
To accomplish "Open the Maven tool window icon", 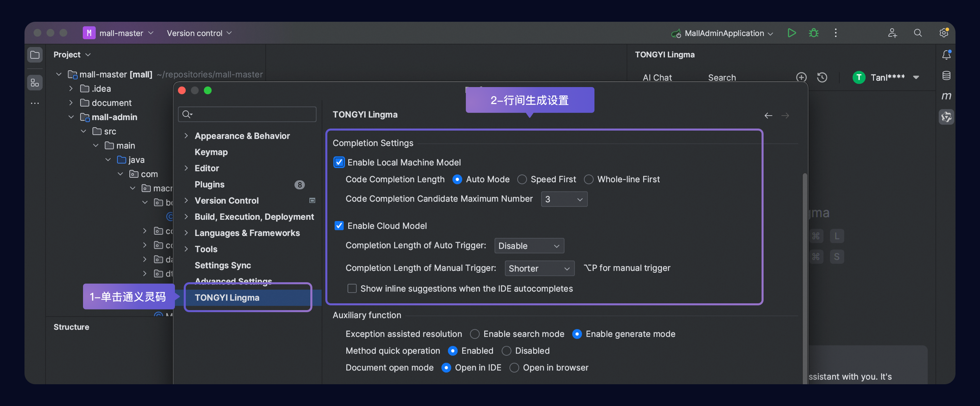I will point(946,96).
